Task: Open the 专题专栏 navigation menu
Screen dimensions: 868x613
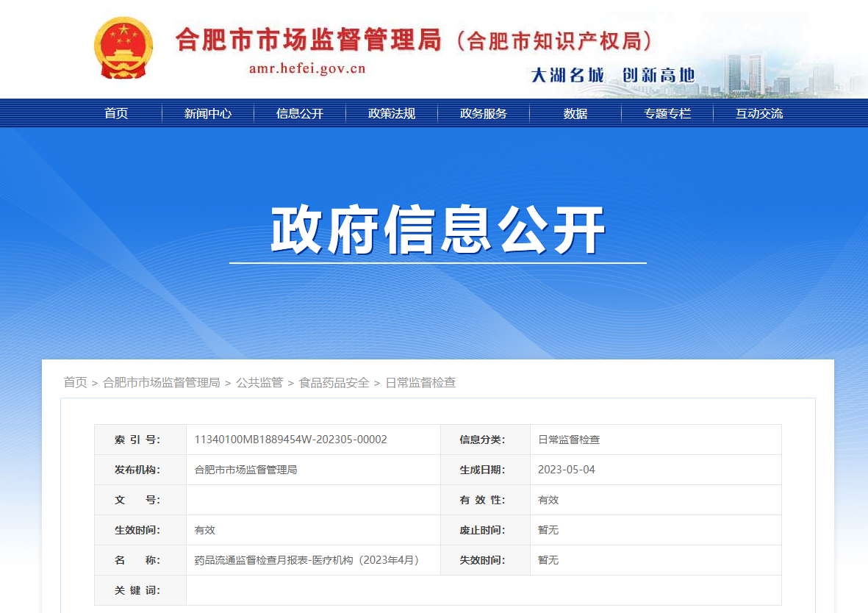Action: pyautogui.click(x=667, y=113)
